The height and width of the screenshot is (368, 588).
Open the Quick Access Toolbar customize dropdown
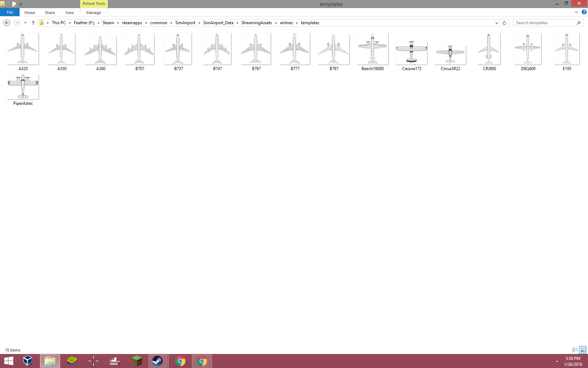[x=21, y=4]
